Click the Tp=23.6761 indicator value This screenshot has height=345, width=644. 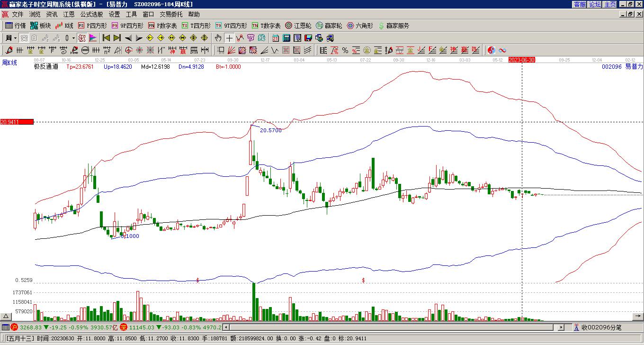[80, 67]
